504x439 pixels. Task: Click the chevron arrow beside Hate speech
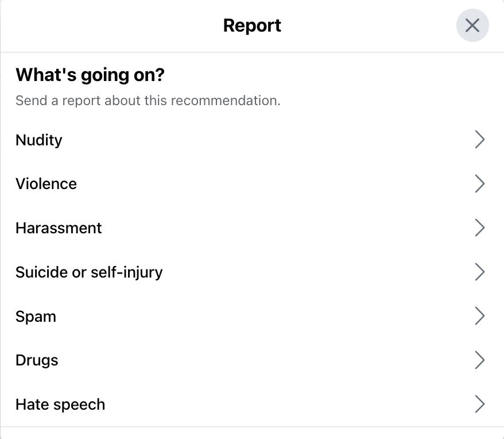(479, 404)
